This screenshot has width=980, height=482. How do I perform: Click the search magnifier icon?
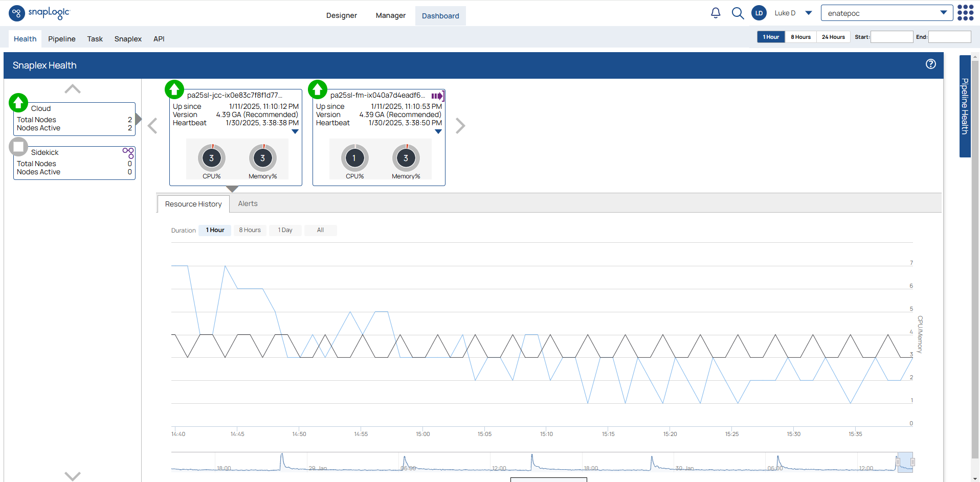(738, 13)
